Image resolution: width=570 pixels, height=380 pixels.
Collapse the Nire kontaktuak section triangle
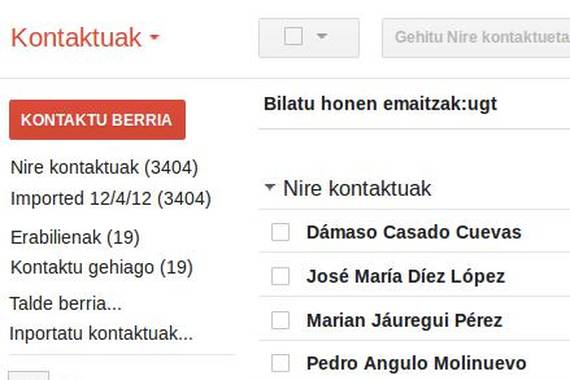(270, 187)
